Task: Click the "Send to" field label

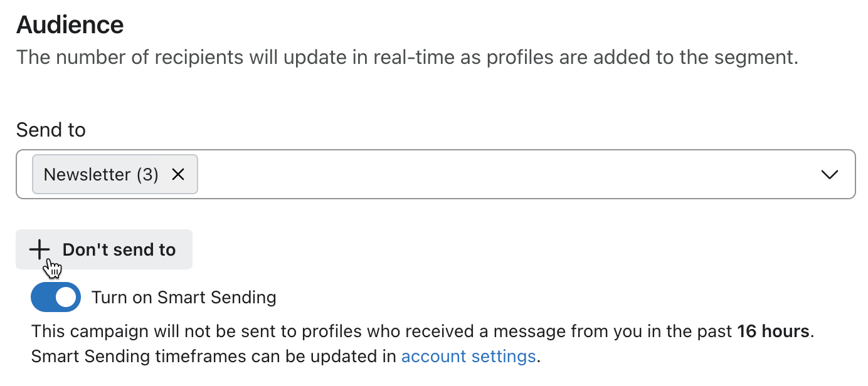Action: tap(51, 130)
